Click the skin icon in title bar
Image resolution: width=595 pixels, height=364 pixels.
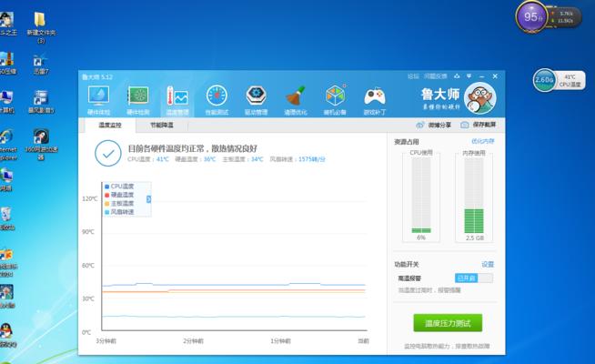tap(457, 76)
